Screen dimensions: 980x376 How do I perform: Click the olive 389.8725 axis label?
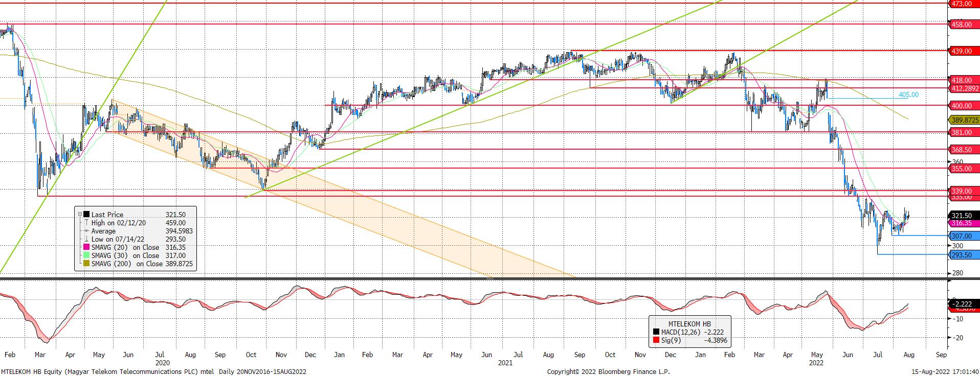964,120
